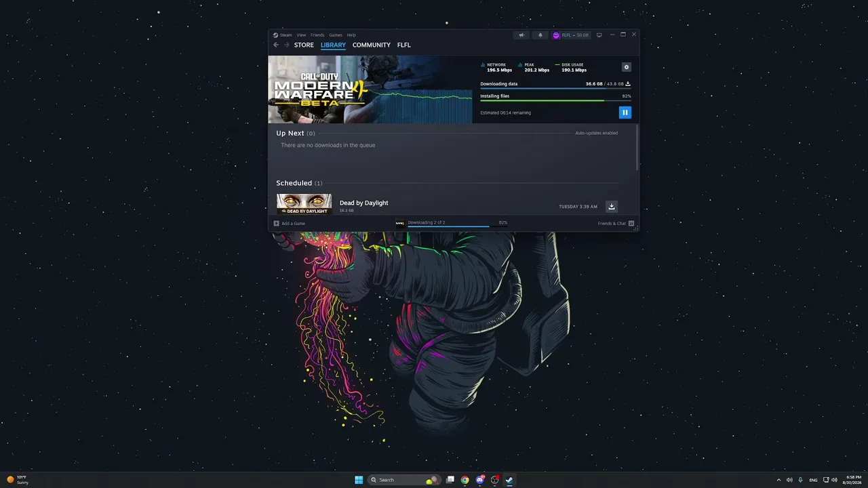Pause the Modern Warfare download
This screenshot has height=488, width=868.
click(625, 113)
